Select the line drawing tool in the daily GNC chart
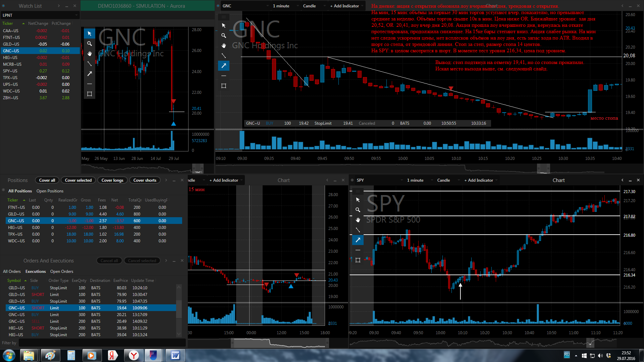 [89, 64]
